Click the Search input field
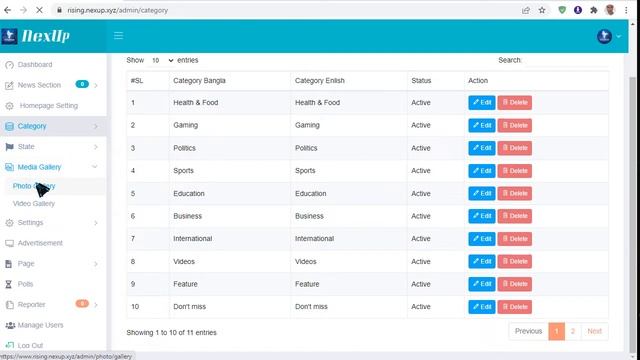Image resolution: width=640 pixels, height=360 pixels. coord(566,60)
